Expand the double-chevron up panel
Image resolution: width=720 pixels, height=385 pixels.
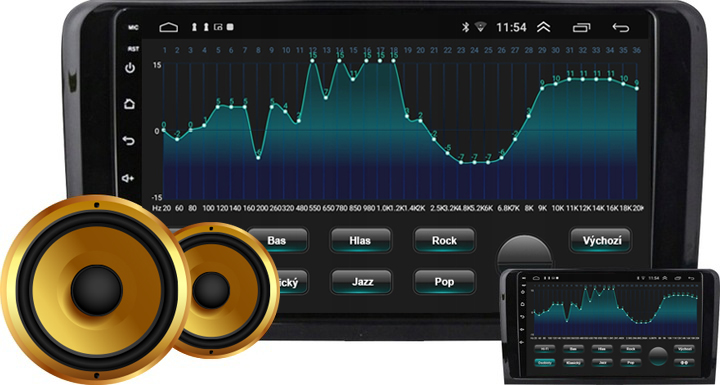pos(544,28)
